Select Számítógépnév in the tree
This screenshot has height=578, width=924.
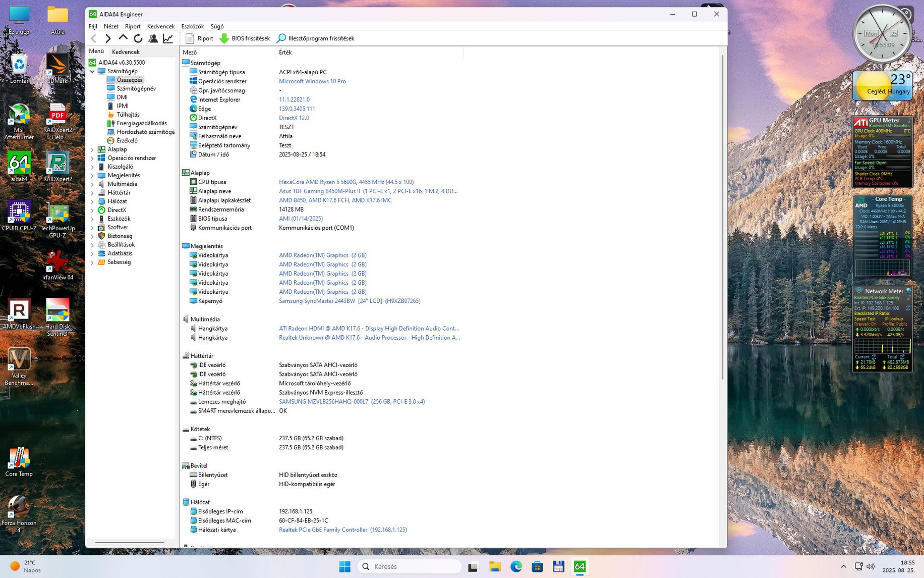coord(136,88)
